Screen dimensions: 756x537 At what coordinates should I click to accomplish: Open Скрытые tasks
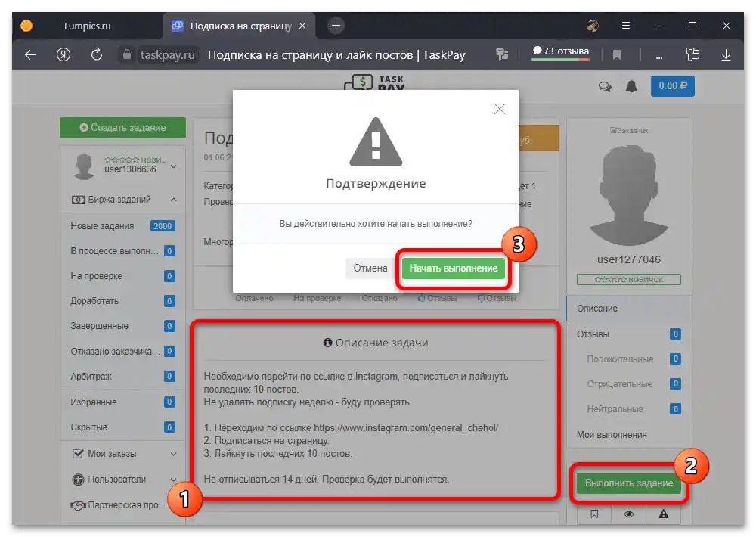coord(123,427)
